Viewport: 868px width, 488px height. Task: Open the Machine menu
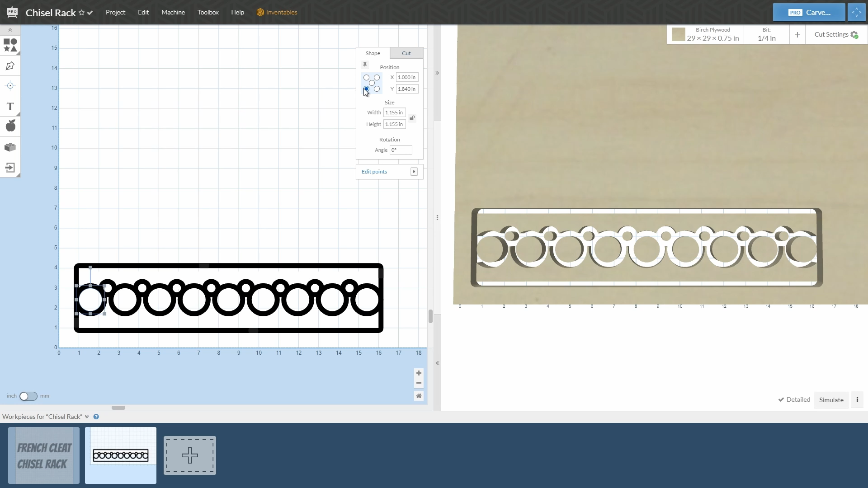point(173,12)
